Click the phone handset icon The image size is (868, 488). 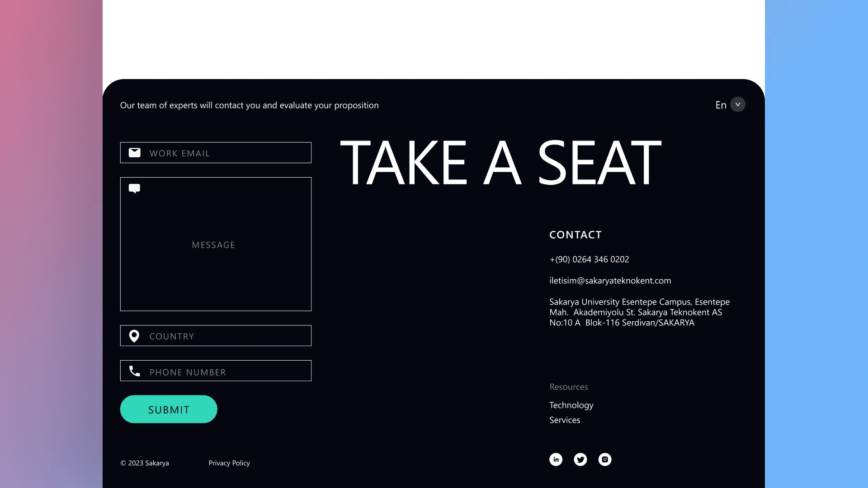click(x=134, y=371)
